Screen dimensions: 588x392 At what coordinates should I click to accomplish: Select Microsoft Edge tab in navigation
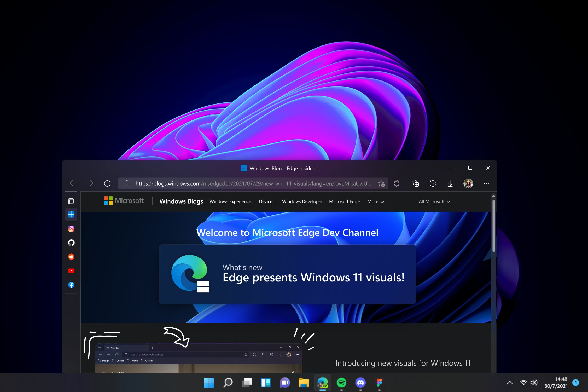point(345,201)
